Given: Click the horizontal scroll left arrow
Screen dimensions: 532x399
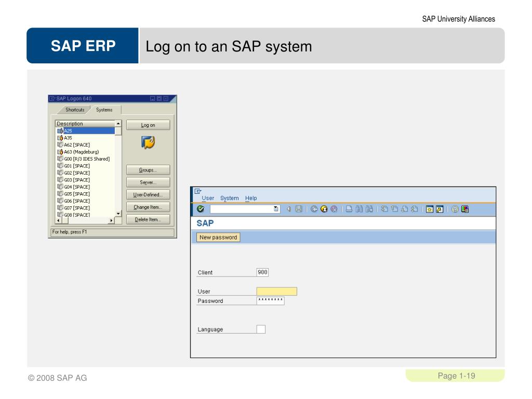Looking at the screenshot, I should click(58, 220).
